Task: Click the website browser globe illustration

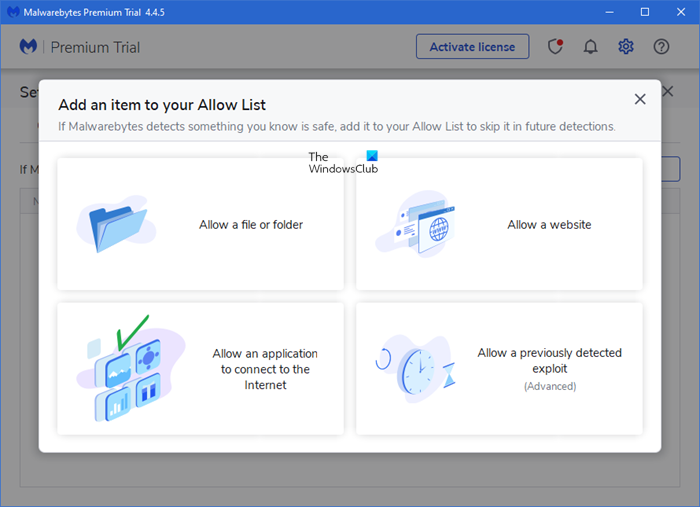Action: pos(417,224)
